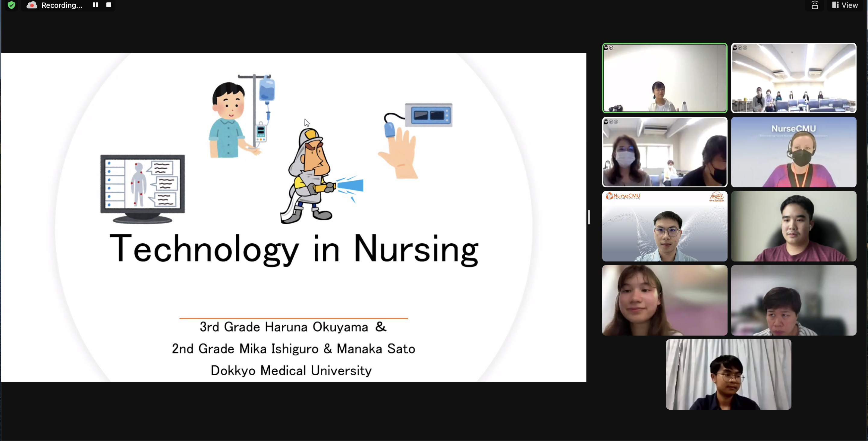
Task: Click "2nd Grade Mika Ishiguro & Manaka Sato" line
Action: [x=293, y=349]
